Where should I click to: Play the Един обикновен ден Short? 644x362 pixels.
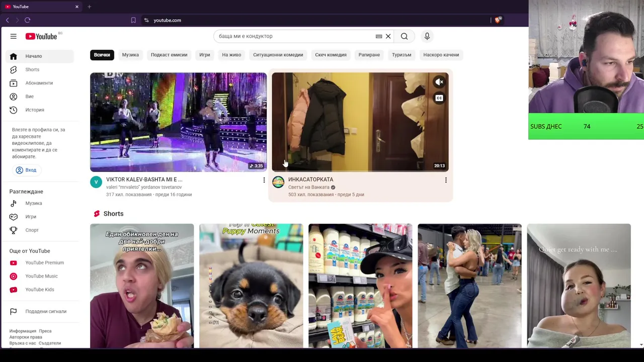(142, 286)
